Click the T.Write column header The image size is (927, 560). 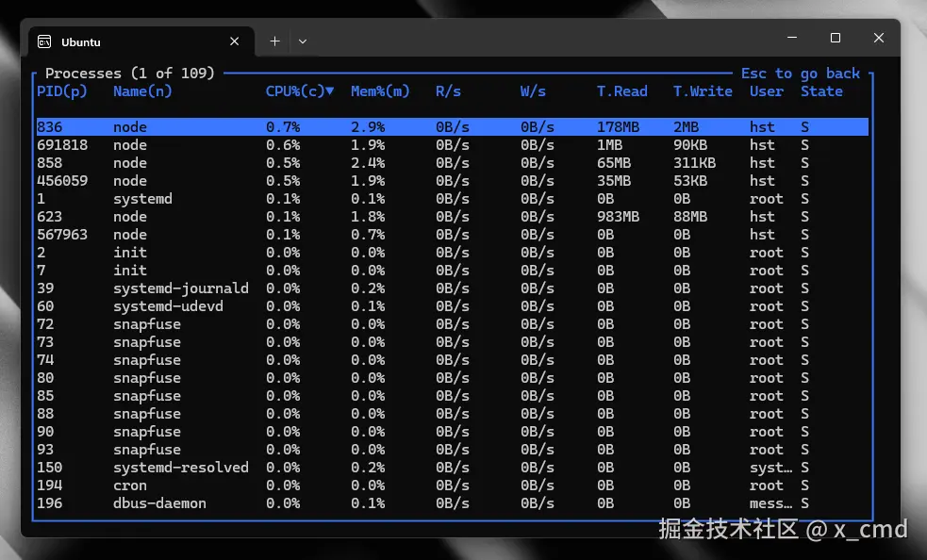[x=703, y=91]
